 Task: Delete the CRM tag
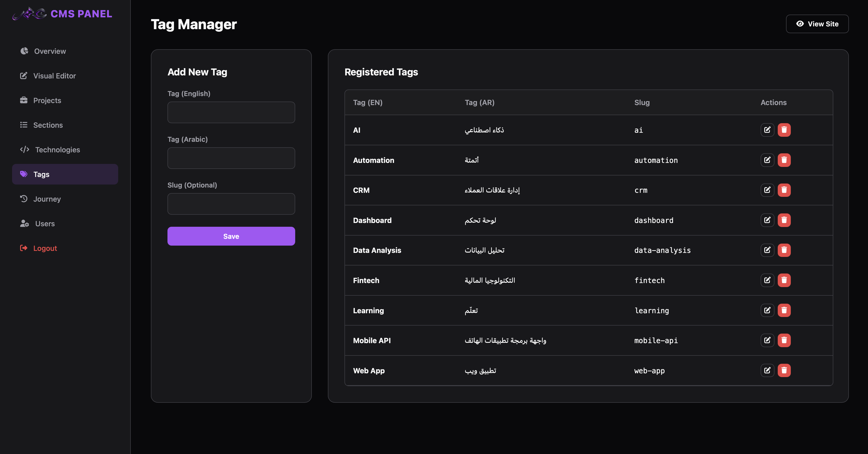[x=784, y=190]
